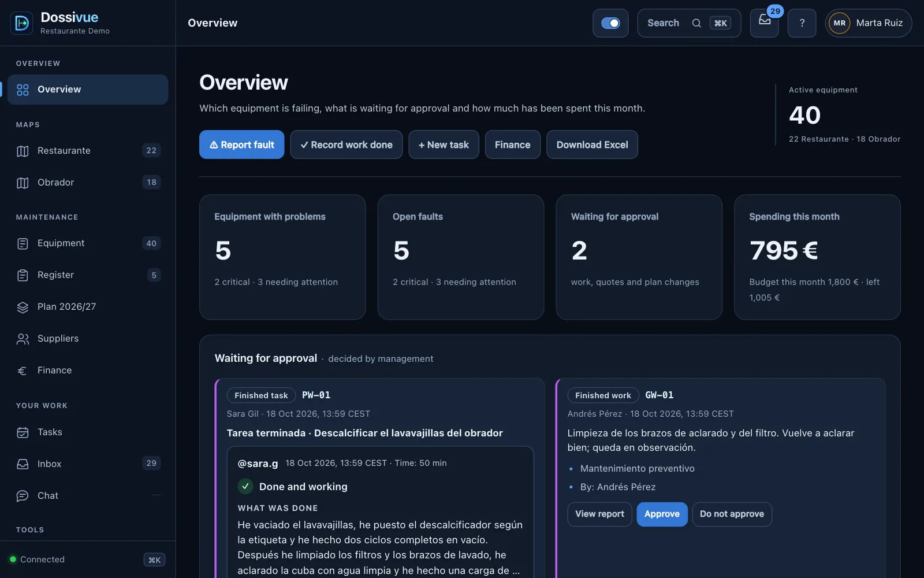Open help with the question mark button
The height and width of the screenshot is (578, 924).
pos(802,23)
